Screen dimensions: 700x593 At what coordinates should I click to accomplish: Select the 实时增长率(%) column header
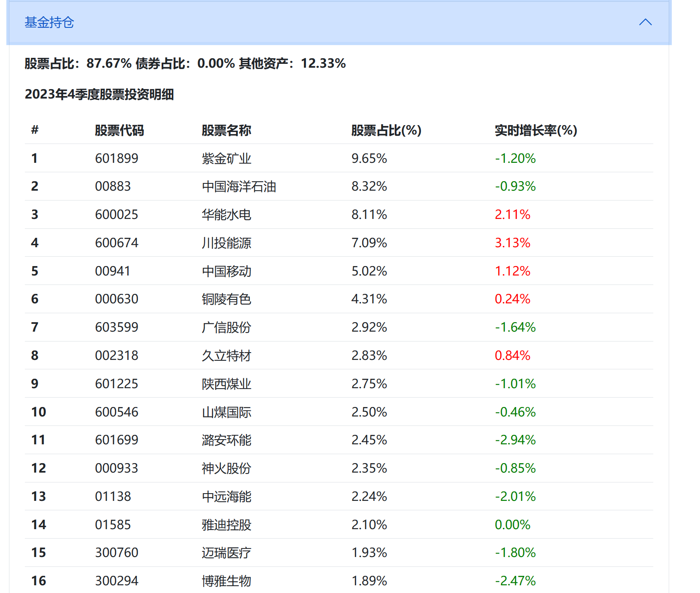[x=536, y=130]
